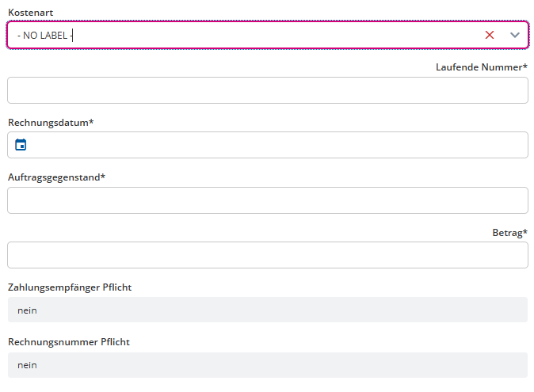
Task: Click the Auftragsgegenstand* label
Action: point(56,177)
